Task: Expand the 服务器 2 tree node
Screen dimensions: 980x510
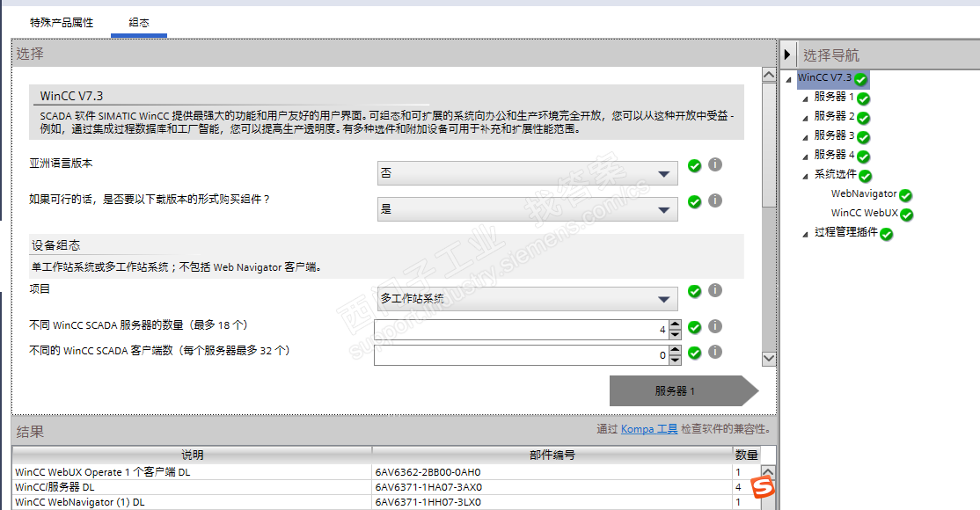Action: [805, 118]
